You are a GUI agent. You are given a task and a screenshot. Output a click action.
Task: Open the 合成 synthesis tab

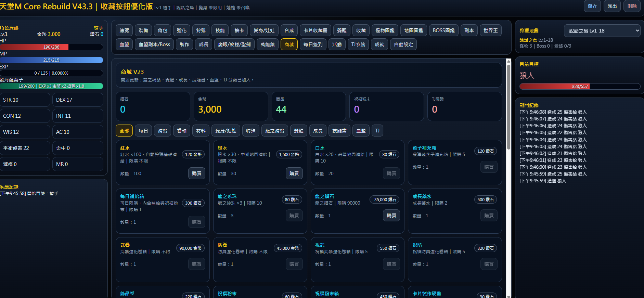click(x=289, y=30)
